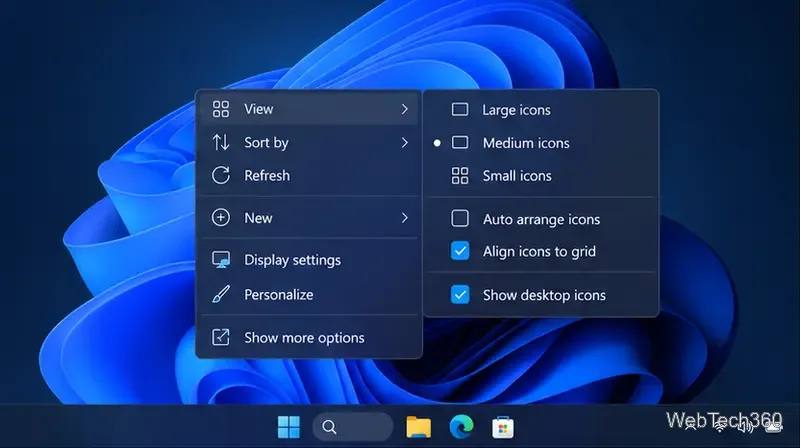Click the rectangle icon beside Large icons
The image size is (800, 448).
point(460,110)
